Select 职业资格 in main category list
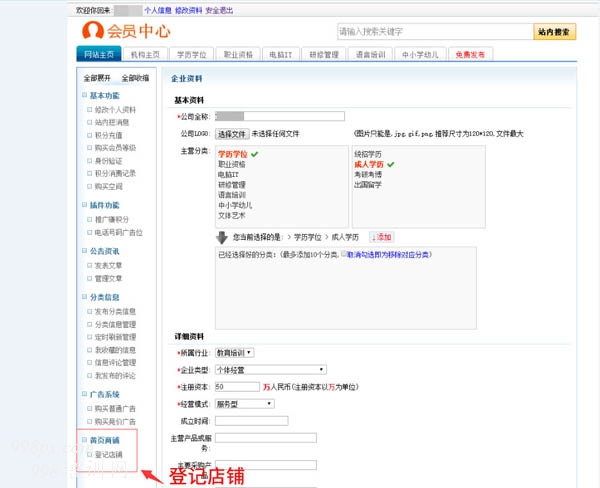600x488 pixels. 232,164
